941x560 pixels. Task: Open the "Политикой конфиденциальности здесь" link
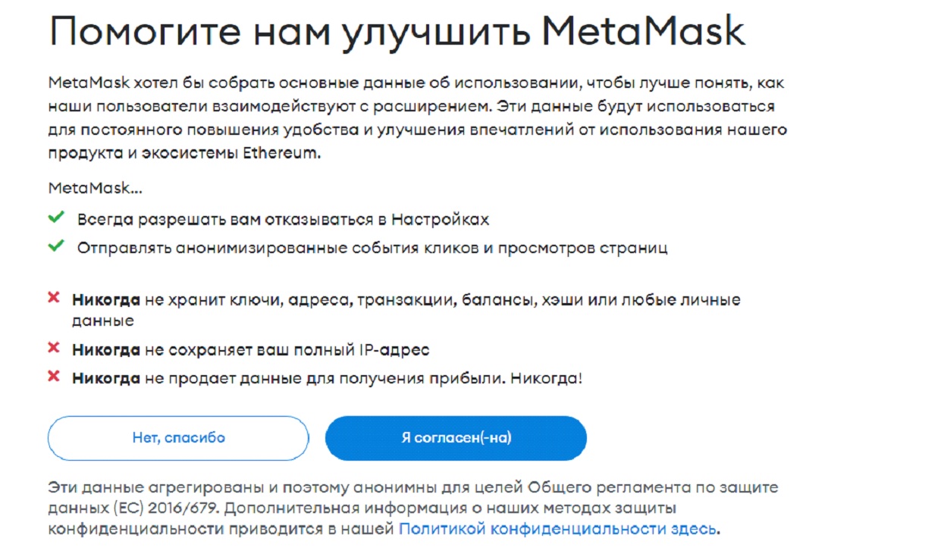tap(557, 529)
